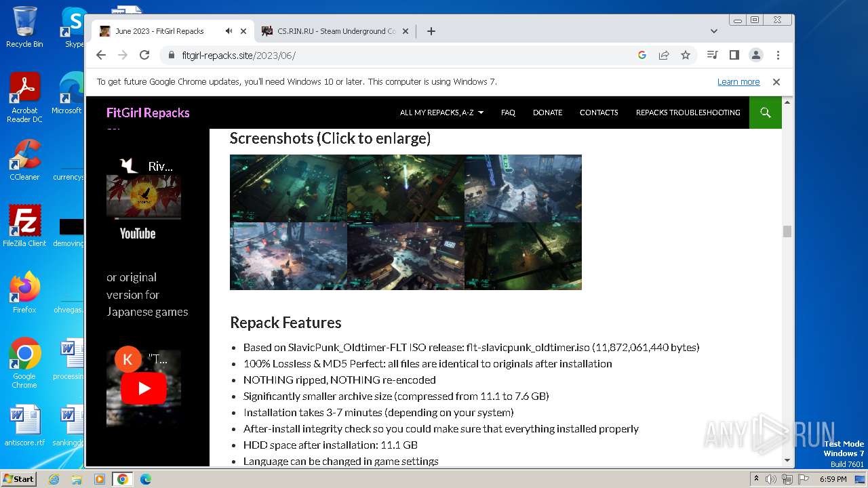Open Microsoft Edge from taskbar
The height and width of the screenshot is (488, 868).
click(146, 479)
